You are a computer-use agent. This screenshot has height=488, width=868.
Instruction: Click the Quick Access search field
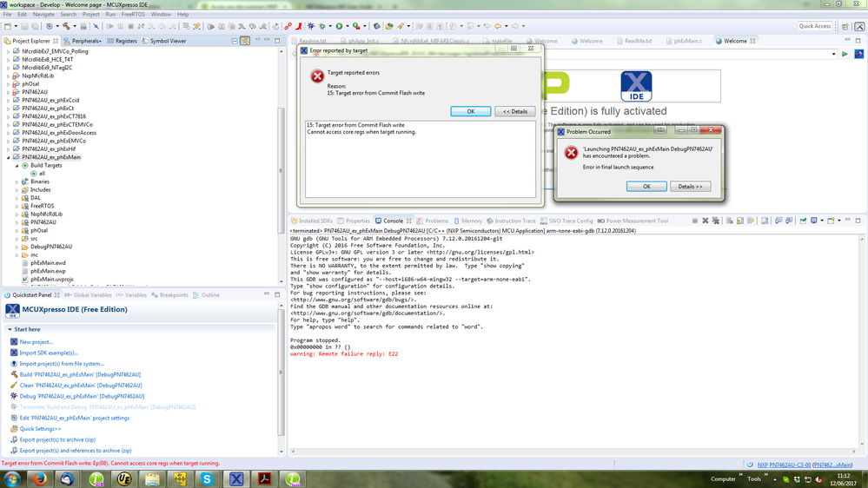[815, 26]
